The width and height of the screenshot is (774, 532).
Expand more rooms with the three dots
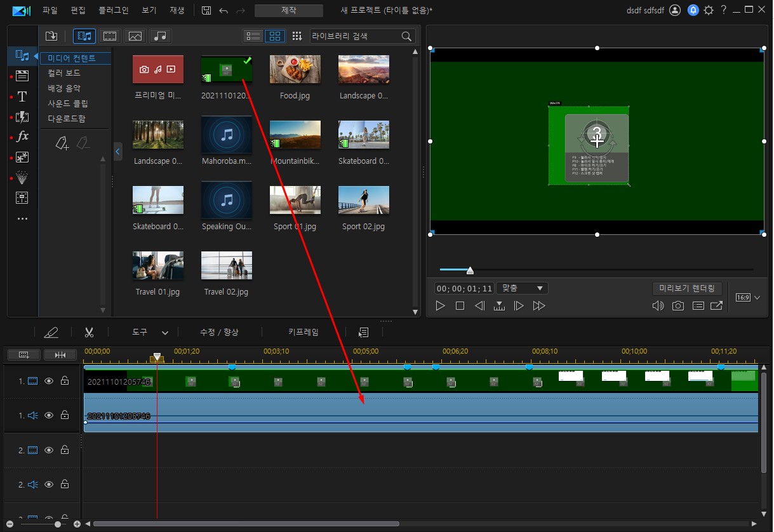(22, 219)
